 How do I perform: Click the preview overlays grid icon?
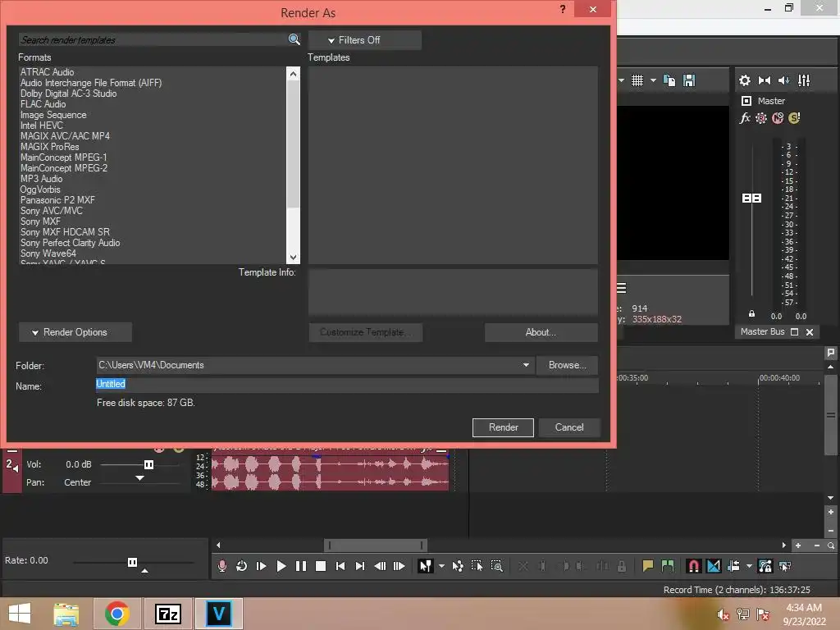pos(637,80)
